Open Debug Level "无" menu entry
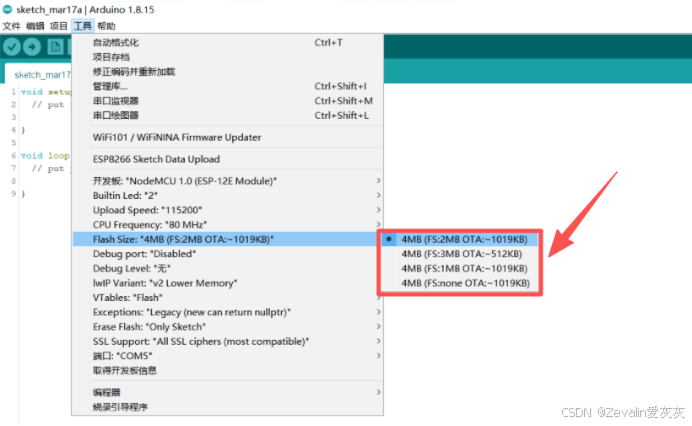 (227, 268)
